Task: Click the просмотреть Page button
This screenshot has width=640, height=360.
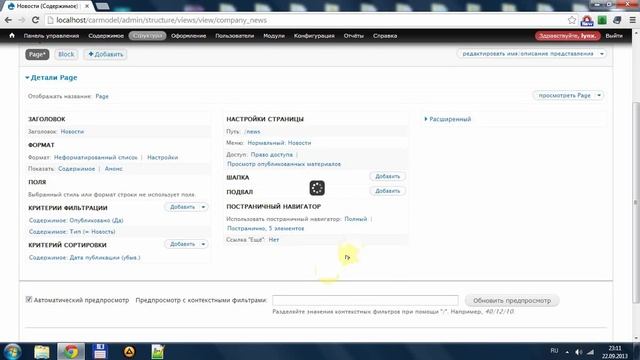Action: tap(564, 96)
